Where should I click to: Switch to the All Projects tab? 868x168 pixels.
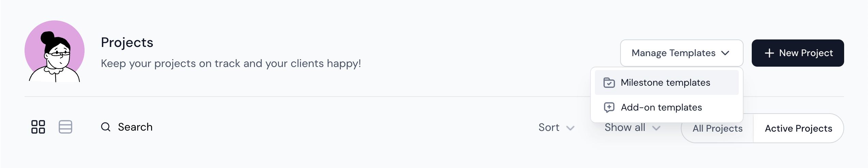click(717, 128)
